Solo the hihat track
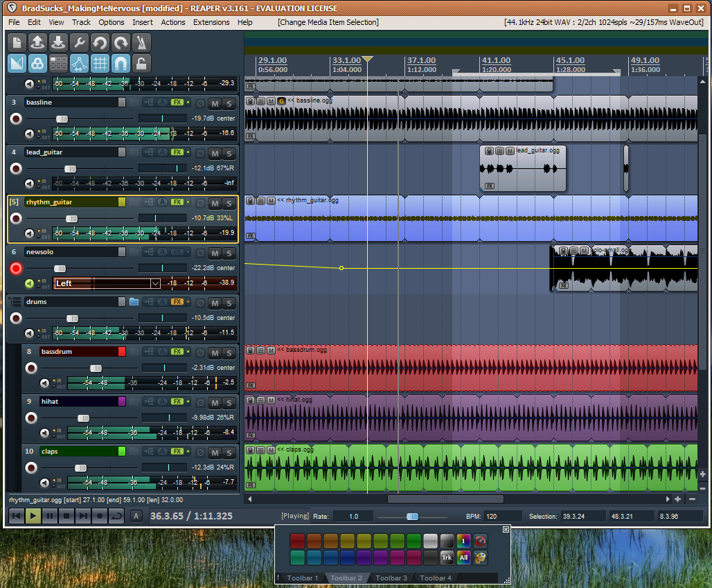Screen dimensions: 712x588 click(x=229, y=403)
